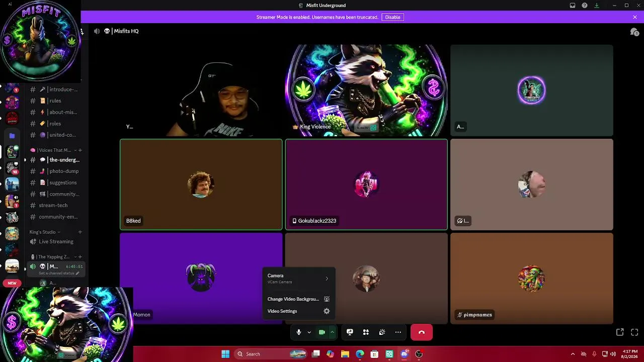Disable Streamer Mode from the banner
This screenshot has height=362, width=644.
pyautogui.click(x=392, y=17)
